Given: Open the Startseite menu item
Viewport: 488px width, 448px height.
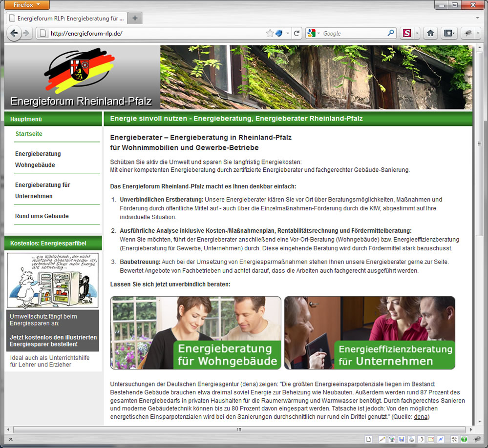Looking at the screenshot, I should click(x=29, y=134).
